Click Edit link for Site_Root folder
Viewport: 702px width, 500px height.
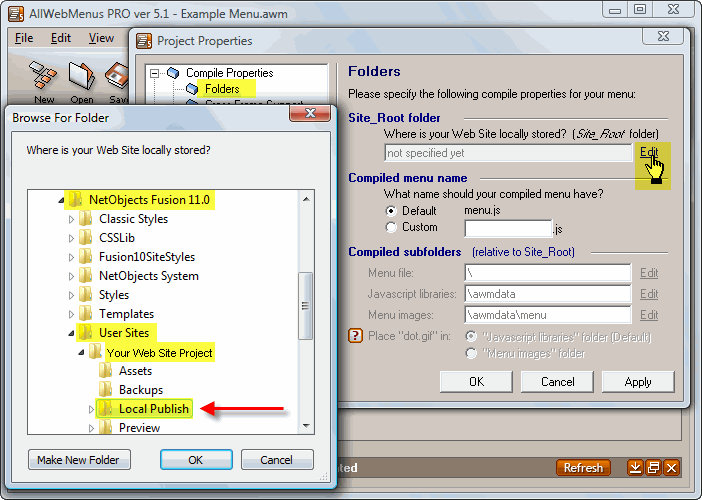tap(649, 152)
